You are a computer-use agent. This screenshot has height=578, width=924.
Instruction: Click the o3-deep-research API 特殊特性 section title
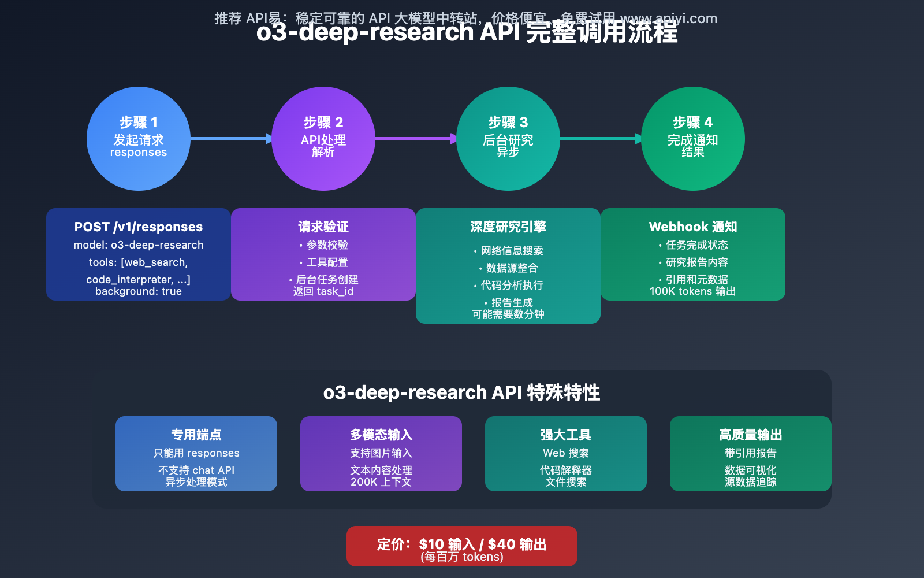click(462, 392)
